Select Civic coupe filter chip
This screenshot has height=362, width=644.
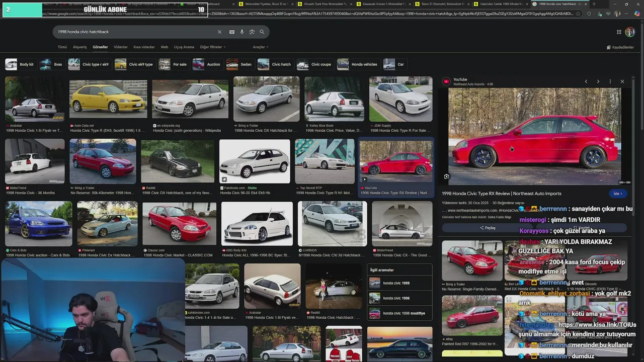click(x=314, y=64)
